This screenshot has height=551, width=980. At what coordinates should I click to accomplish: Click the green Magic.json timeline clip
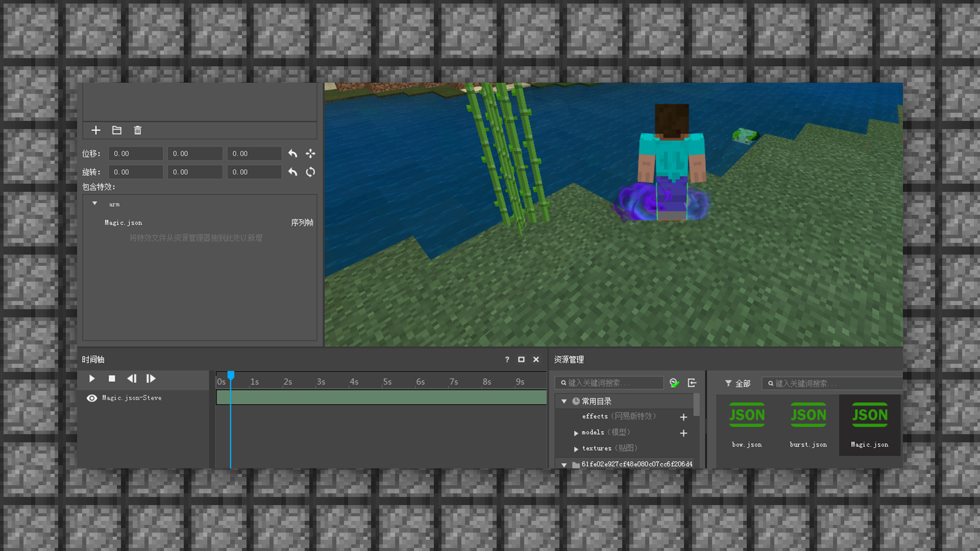[381, 397]
